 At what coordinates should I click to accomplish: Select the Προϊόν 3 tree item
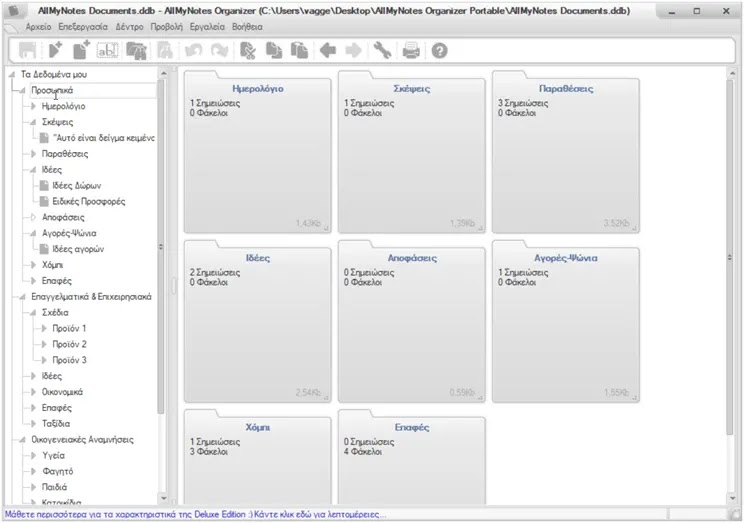pos(69,360)
